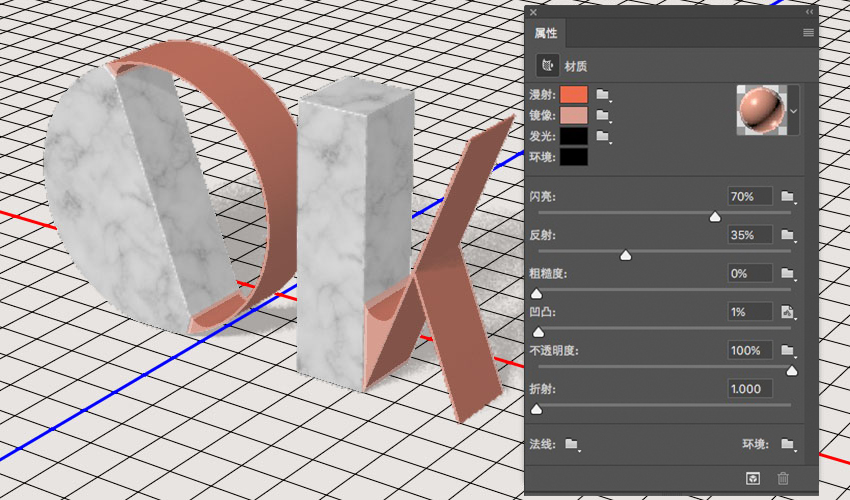850x500 pixels.
Task: Select the 属性 Properties tab
Action: coord(546,33)
